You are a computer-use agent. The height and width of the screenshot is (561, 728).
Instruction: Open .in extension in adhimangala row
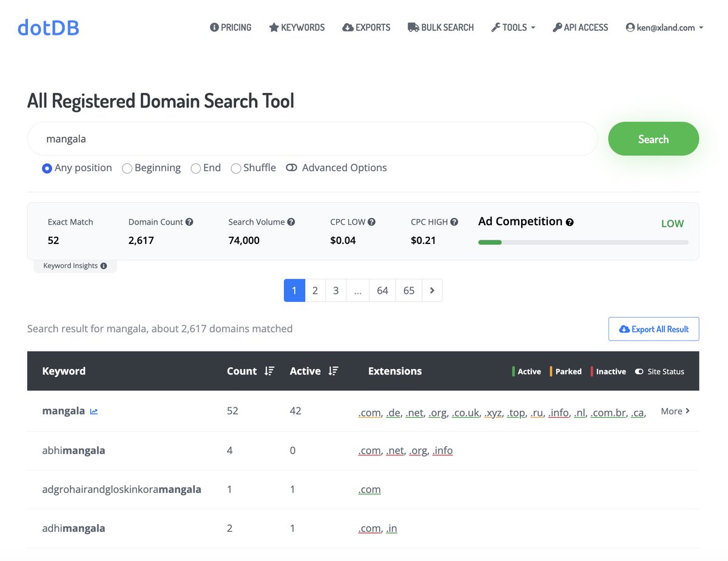click(x=392, y=528)
